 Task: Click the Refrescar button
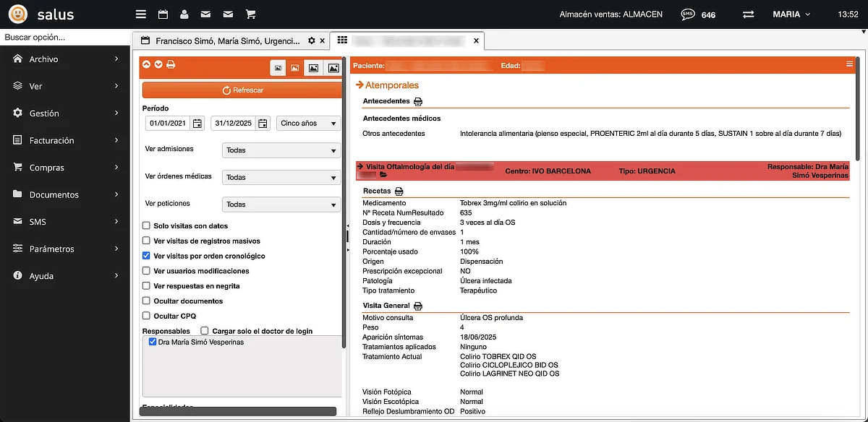(x=242, y=90)
